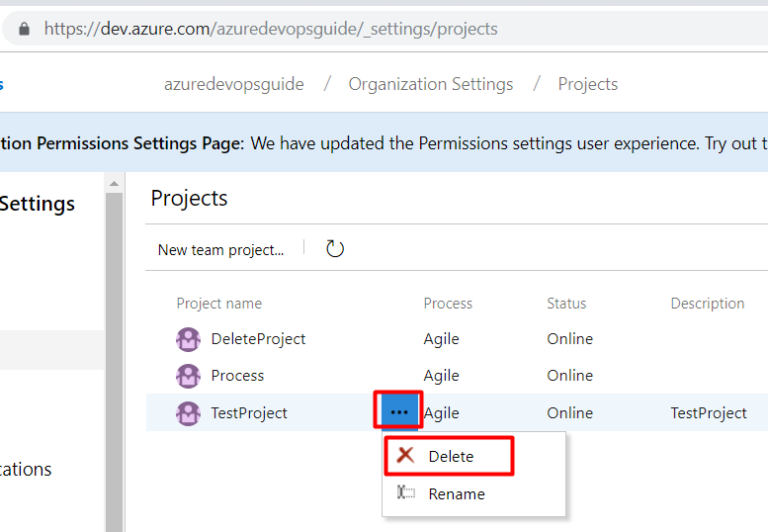The width and height of the screenshot is (768, 532).
Task: Click the Status column header
Action: 566,303
